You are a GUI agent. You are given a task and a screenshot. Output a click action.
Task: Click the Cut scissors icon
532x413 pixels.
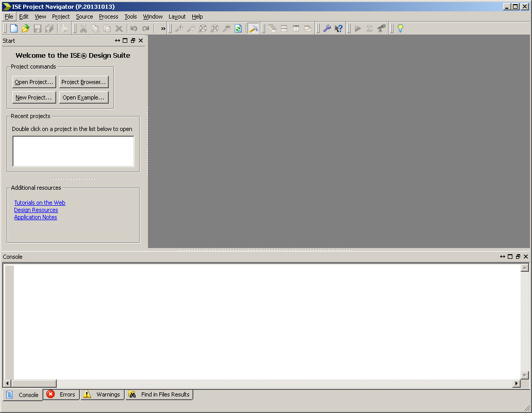84,28
